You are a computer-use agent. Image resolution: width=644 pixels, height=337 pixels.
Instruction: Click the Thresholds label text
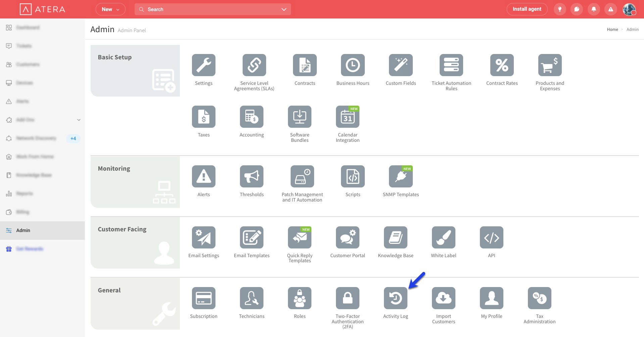click(252, 194)
